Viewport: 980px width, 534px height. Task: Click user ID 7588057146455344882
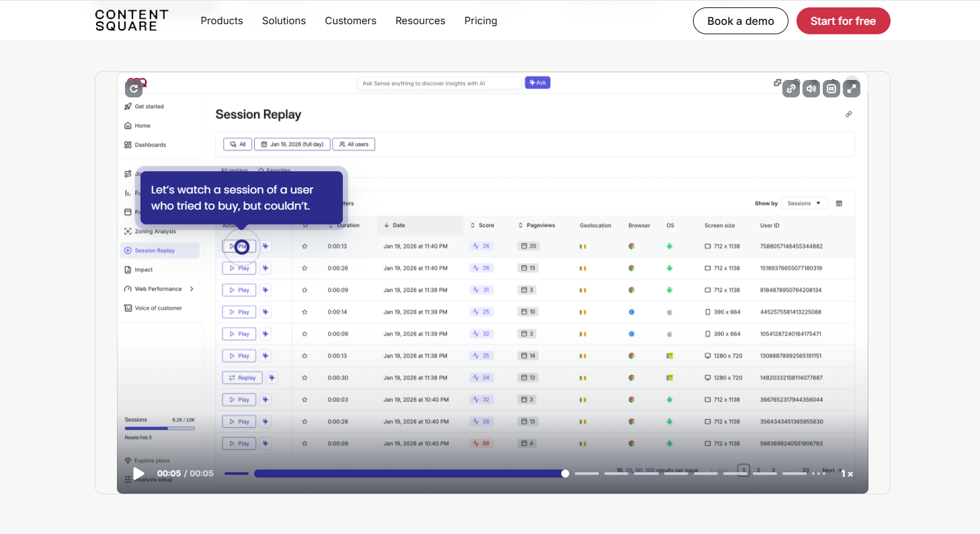pos(791,247)
